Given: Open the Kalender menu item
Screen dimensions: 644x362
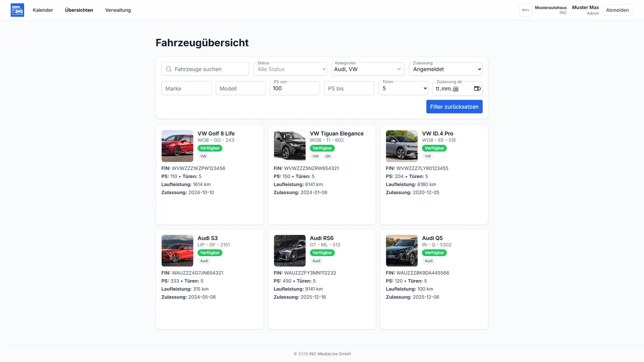Looking at the screenshot, I should pos(43,10).
